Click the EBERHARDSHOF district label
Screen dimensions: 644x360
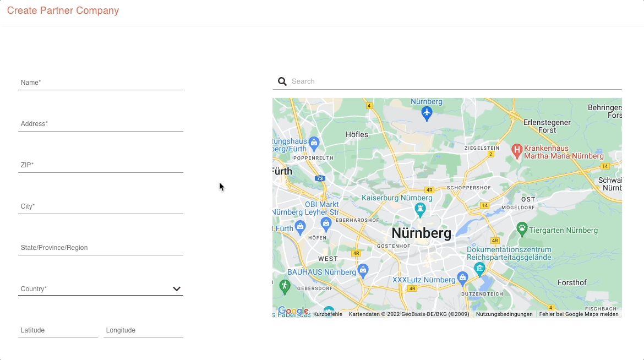pyautogui.click(x=357, y=220)
